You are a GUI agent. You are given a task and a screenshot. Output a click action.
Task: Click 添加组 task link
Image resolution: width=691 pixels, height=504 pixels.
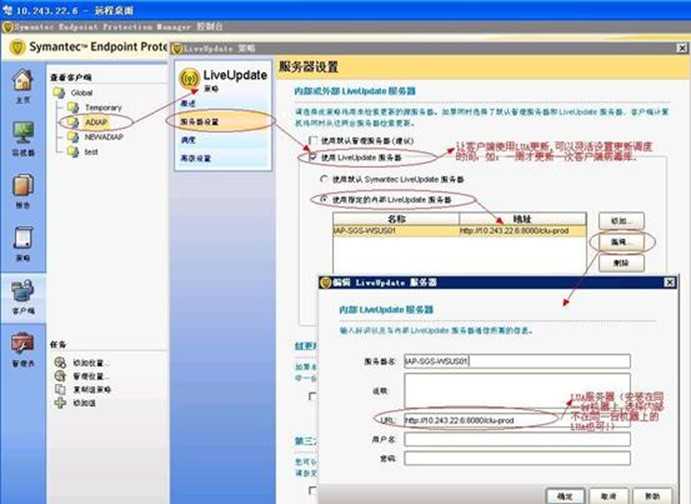coord(85,403)
